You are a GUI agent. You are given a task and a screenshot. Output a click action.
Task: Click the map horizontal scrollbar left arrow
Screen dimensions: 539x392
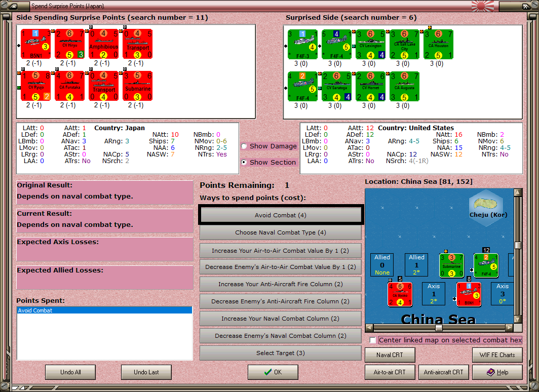369,327
